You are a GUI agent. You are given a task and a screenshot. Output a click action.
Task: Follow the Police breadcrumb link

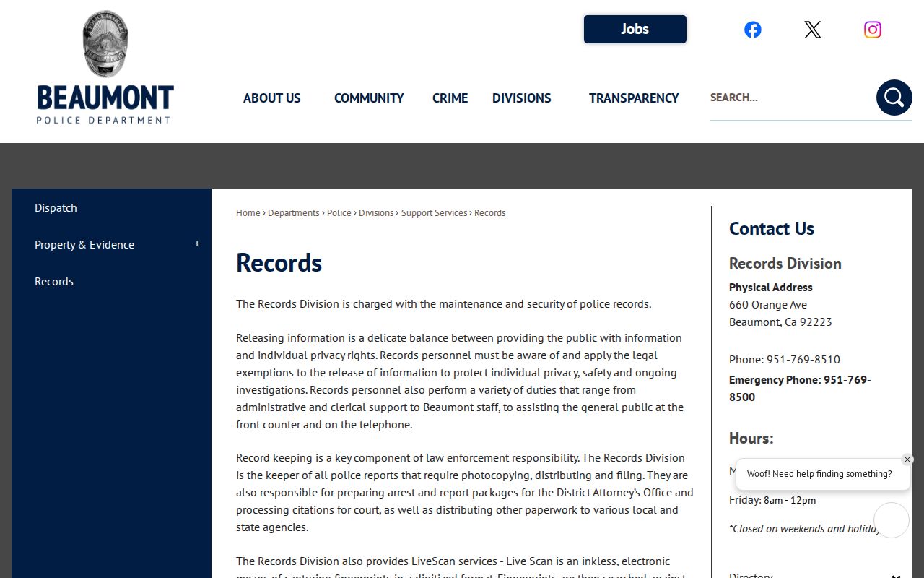[x=339, y=213]
